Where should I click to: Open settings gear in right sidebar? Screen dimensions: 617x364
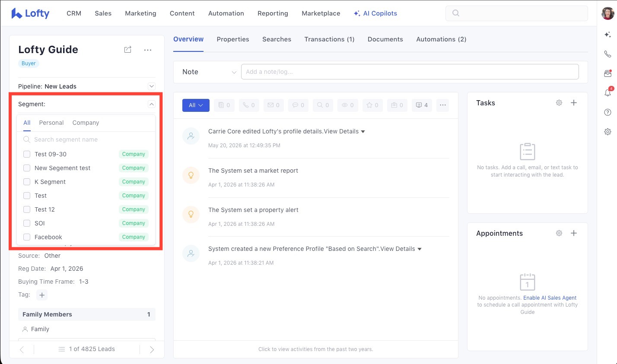point(607,132)
